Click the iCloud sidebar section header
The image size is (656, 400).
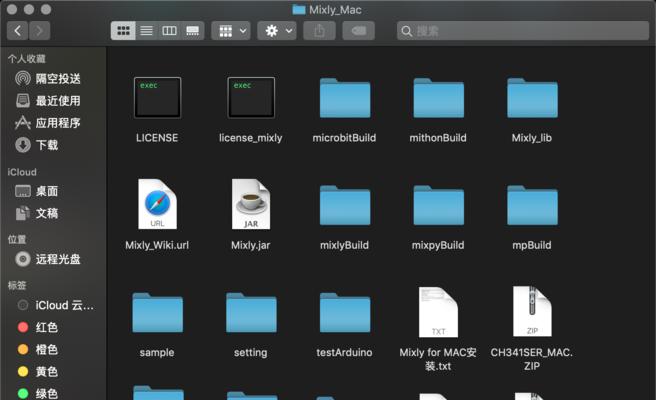pos(22,172)
